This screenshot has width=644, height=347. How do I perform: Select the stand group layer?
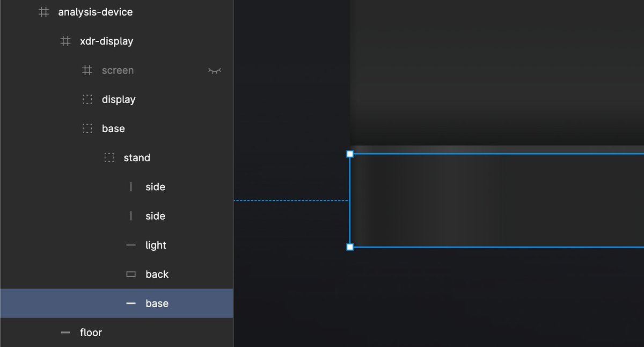[x=137, y=157]
